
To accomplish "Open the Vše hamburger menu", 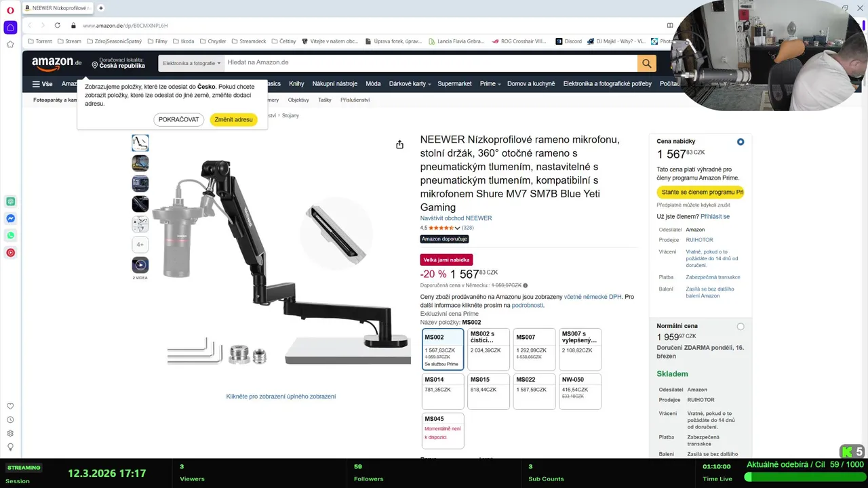I will (x=42, y=84).
